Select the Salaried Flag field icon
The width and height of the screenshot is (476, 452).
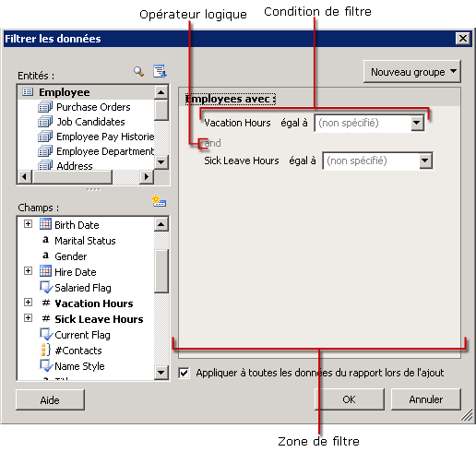46,287
